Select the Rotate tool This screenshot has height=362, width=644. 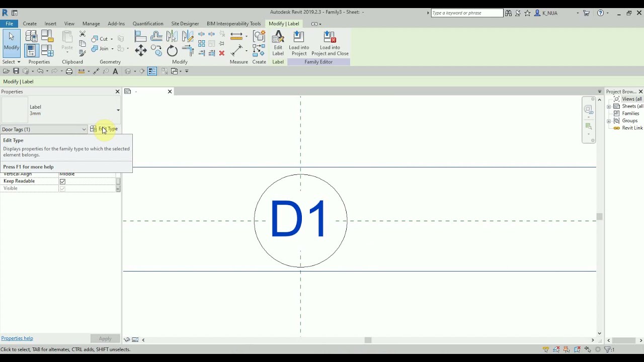[x=172, y=50]
